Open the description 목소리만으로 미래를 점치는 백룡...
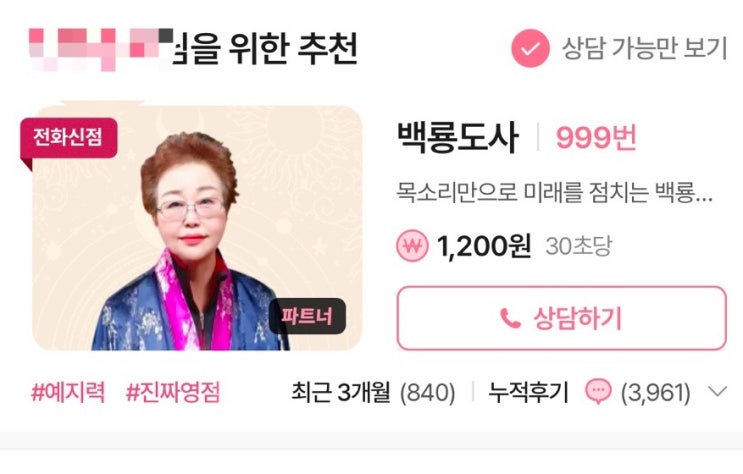Viewport: 743px width, 474px height. click(x=554, y=192)
